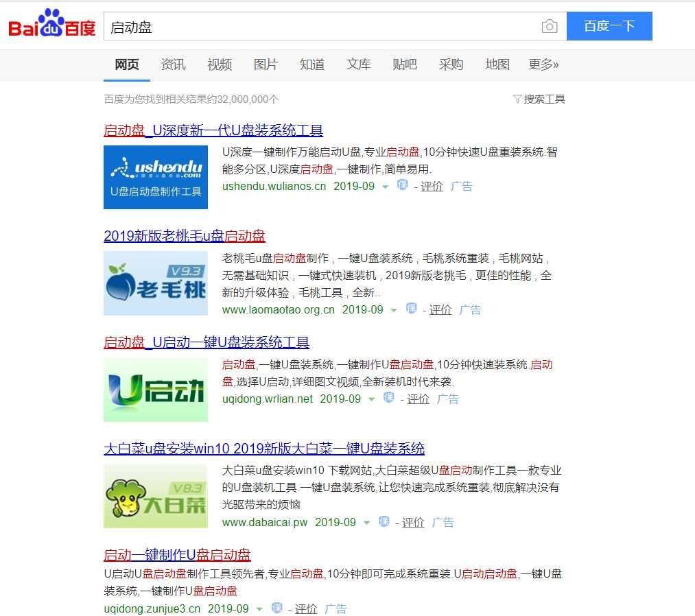
Task: Click 评价 for ushendu.wulianos.cn result
Action: [432, 187]
